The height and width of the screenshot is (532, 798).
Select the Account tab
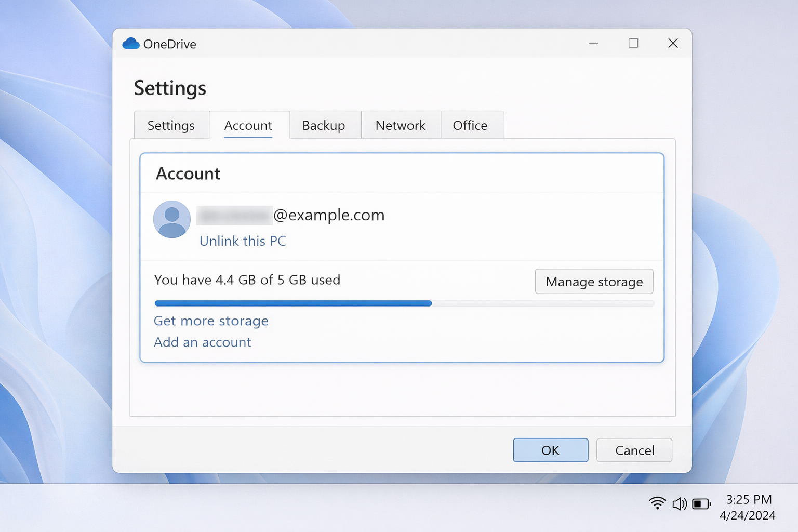(x=248, y=125)
